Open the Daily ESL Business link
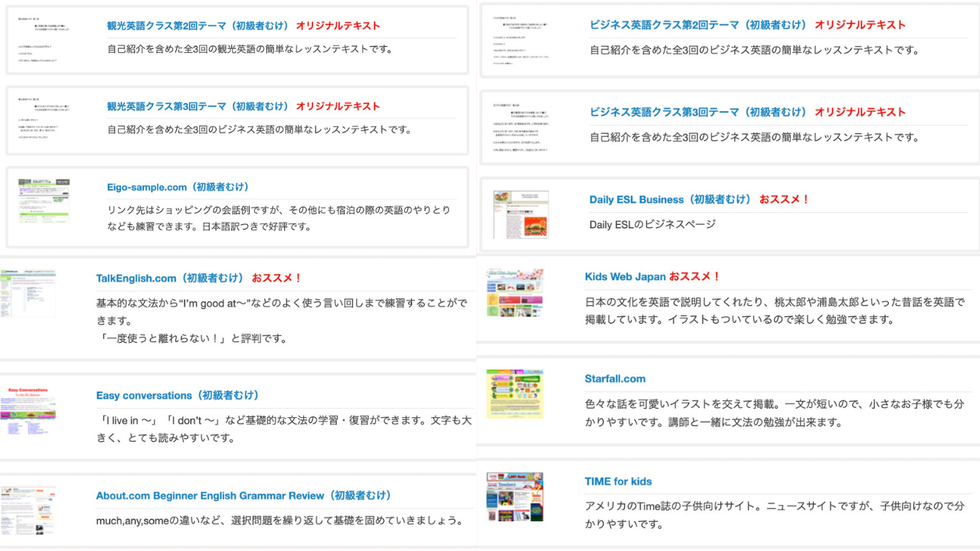980x551 pixels. click(671, 199)
